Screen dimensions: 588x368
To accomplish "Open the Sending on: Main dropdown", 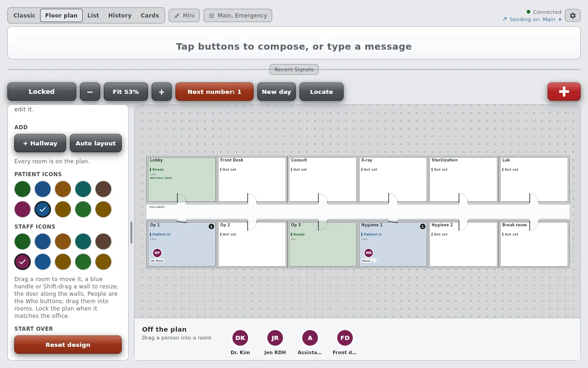I will click(x=532, y=19).
